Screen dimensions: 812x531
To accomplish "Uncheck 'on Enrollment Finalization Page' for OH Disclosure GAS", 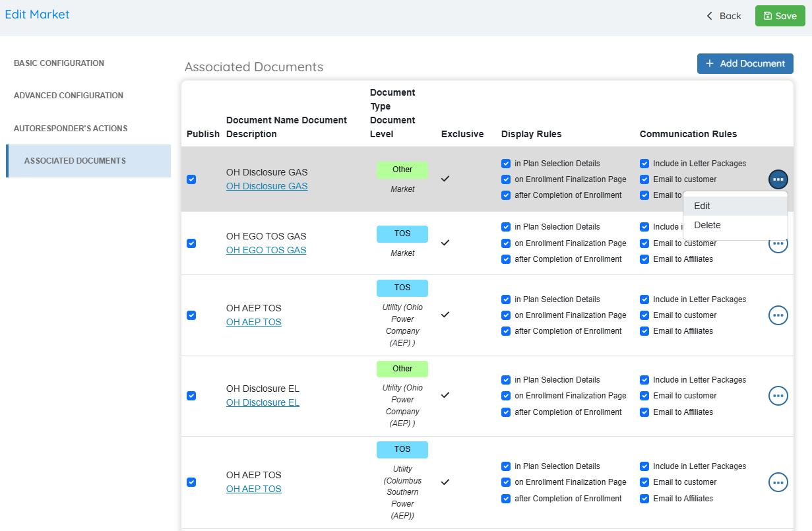I will 506,179.
